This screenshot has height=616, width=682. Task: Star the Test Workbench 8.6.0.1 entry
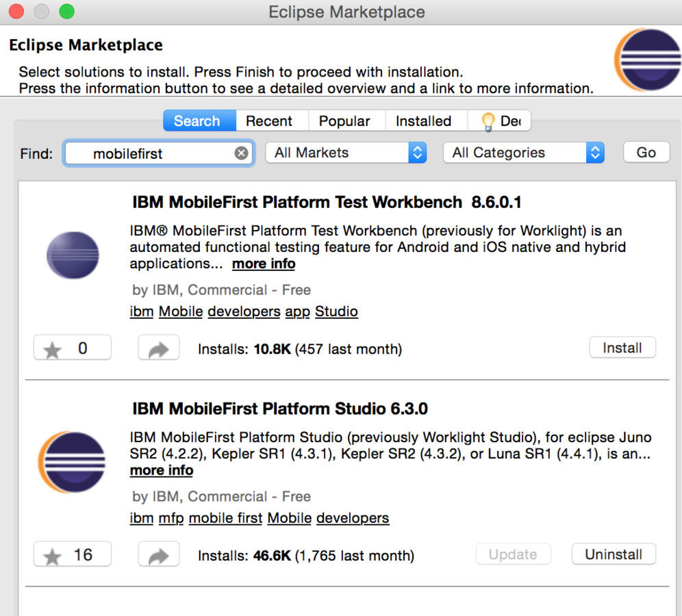[x=72, y=348]
